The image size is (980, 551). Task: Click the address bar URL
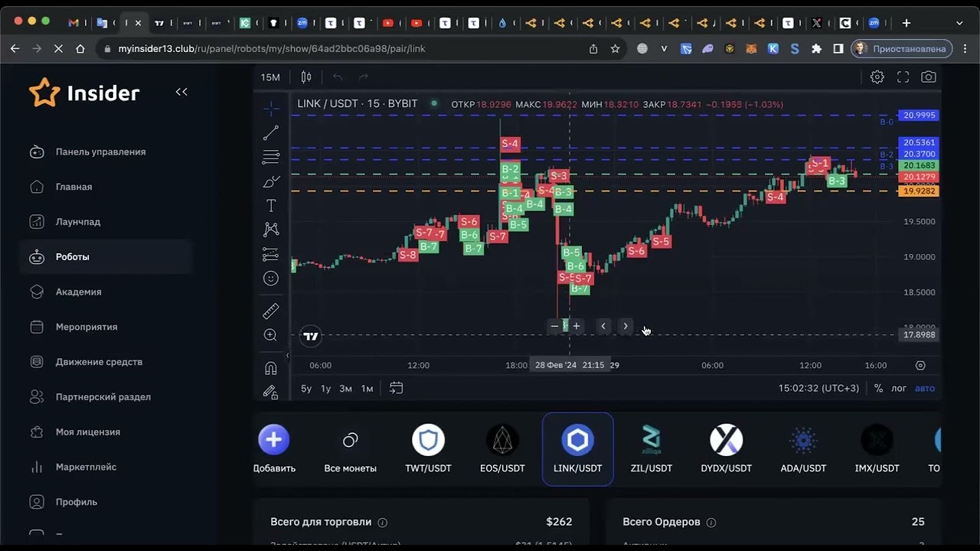click(272, 48)
